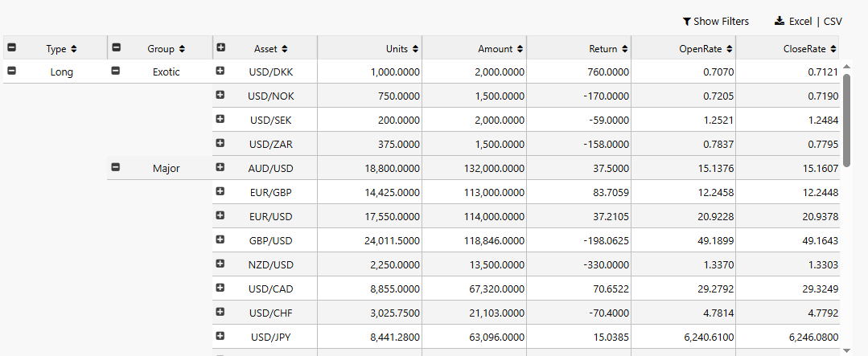
Task: Collapse the Major group
Action: point(116,168)
